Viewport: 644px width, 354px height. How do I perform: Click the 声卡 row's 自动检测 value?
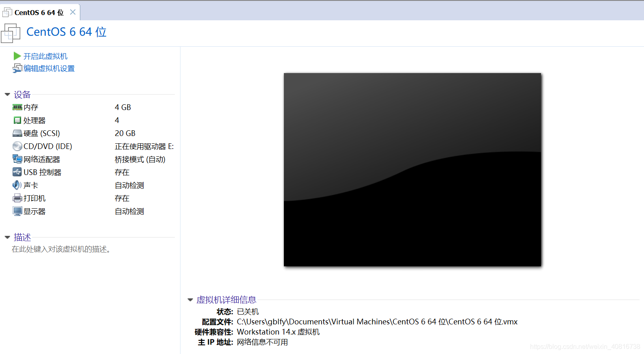tap(129, 186)
